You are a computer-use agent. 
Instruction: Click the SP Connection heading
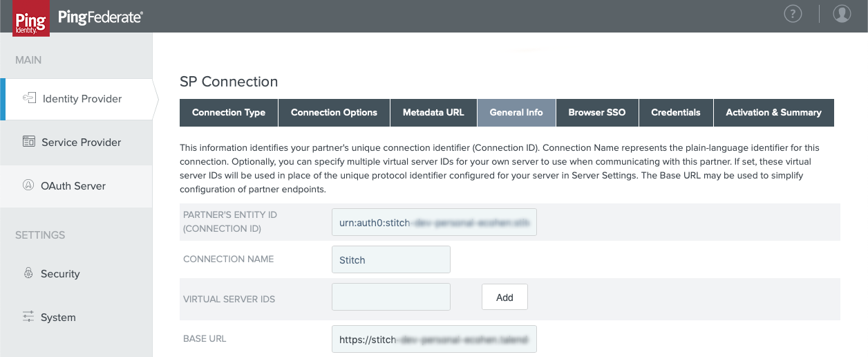point(229,82)
